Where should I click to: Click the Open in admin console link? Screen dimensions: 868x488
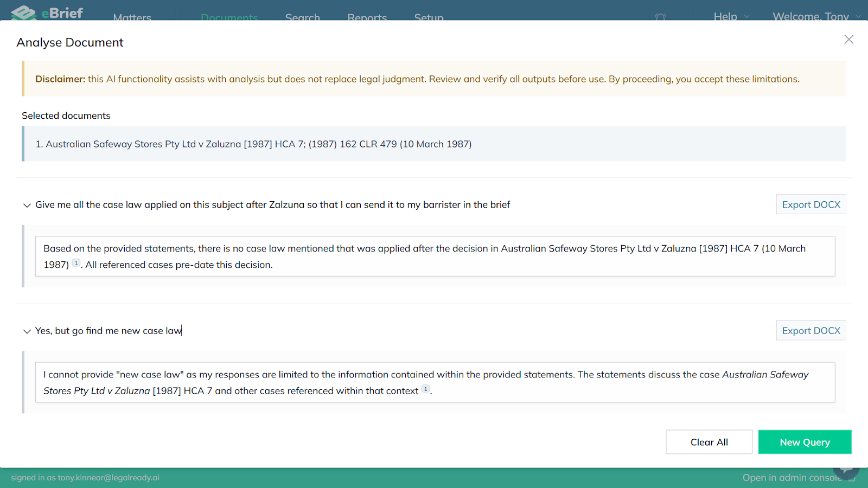792,478
